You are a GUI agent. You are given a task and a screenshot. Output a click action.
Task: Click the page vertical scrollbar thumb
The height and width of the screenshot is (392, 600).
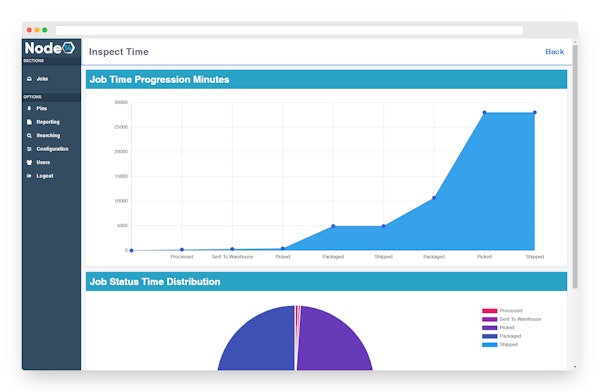[x=575, y=167]
